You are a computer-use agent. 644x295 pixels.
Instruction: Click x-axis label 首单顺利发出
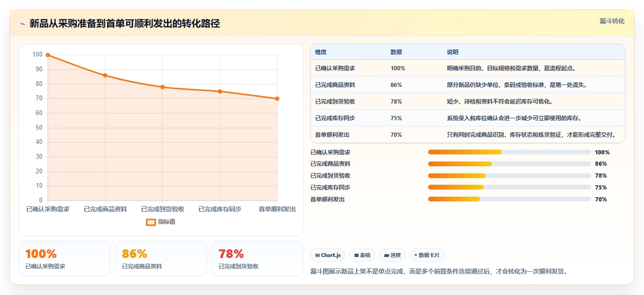[277, 209]
